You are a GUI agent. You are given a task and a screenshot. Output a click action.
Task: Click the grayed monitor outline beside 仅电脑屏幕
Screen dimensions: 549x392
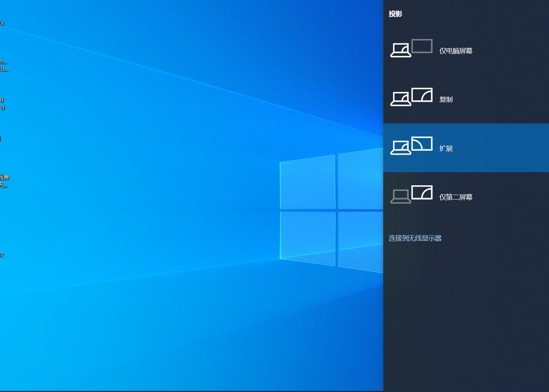tap(423, 46)
